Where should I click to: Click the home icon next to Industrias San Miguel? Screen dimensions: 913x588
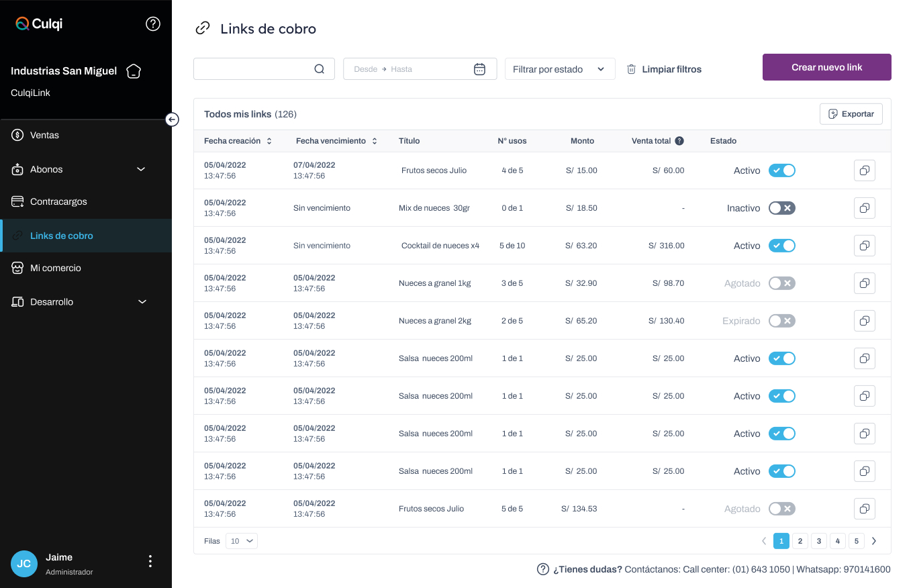coord(134,71)
